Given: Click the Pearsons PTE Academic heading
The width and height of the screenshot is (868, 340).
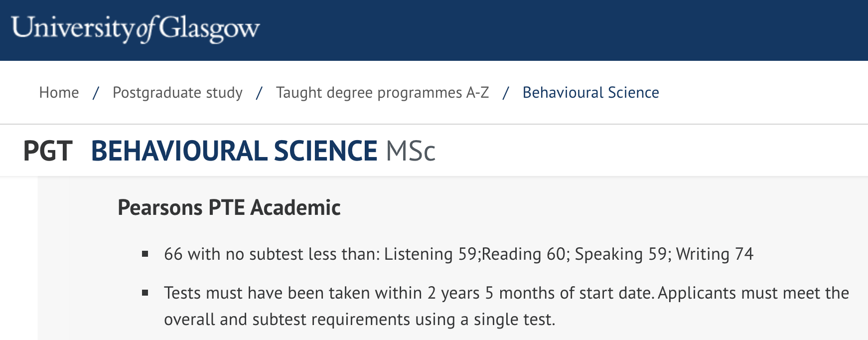Looking at the screenshot, I should 229,207.
